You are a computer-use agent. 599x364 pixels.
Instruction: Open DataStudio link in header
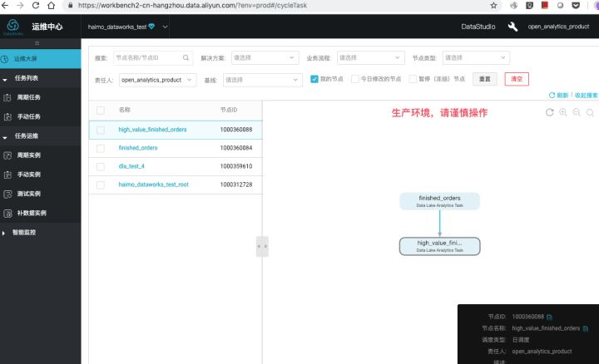478,27
